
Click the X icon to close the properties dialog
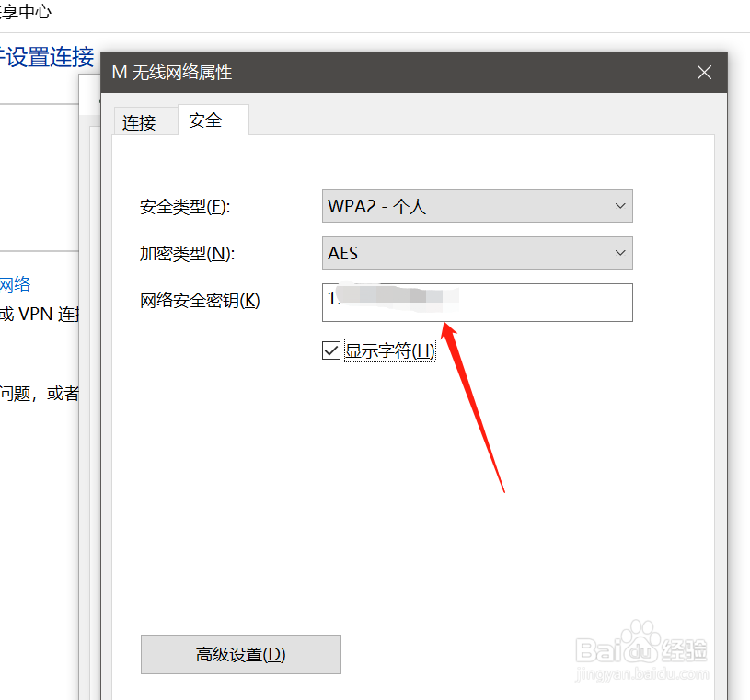pyautogui.click(x=704, y=72)
